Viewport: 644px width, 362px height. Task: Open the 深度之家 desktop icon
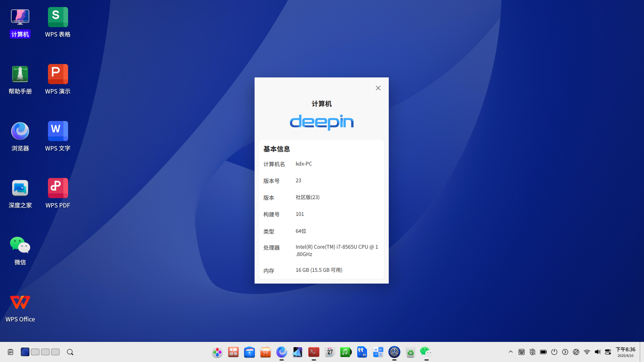pyautogui.click(x=20, y=194)
